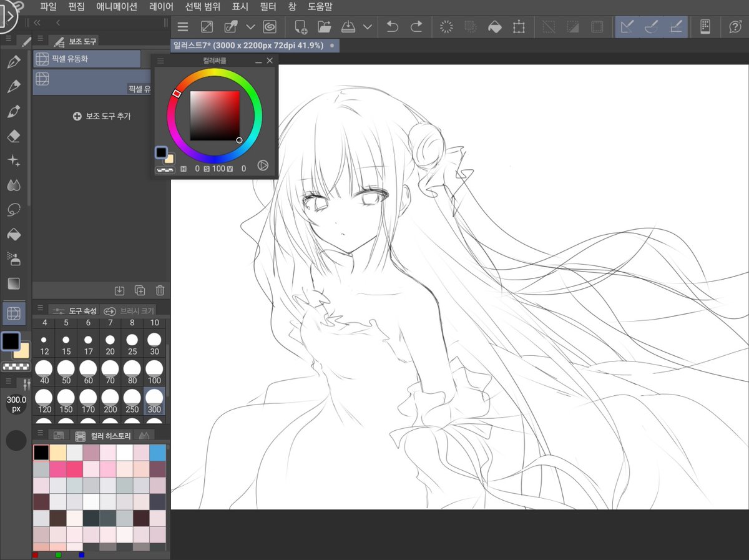The width and height of the screenshot is (749, 560).
Task: Select the Eraser tool
Action: point(14,136)
